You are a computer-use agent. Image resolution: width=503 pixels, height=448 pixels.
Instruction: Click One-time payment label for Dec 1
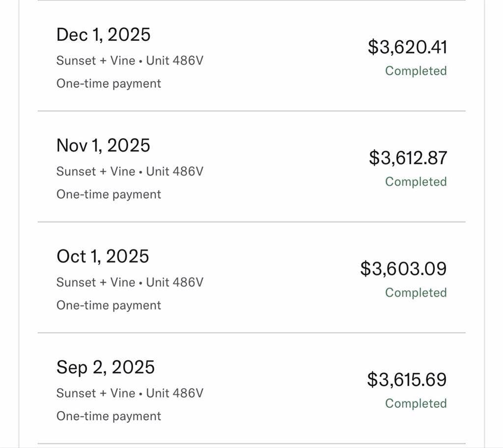tap(109, 83)
